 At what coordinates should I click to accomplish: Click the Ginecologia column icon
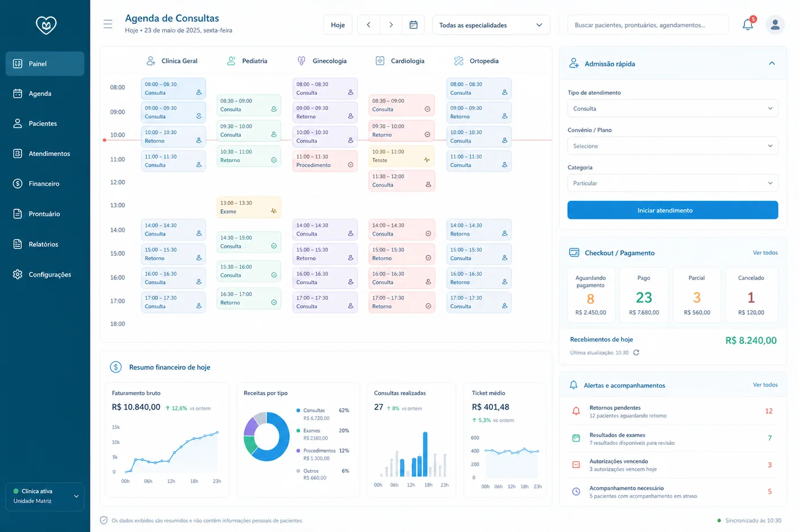(x=302, y=61)
